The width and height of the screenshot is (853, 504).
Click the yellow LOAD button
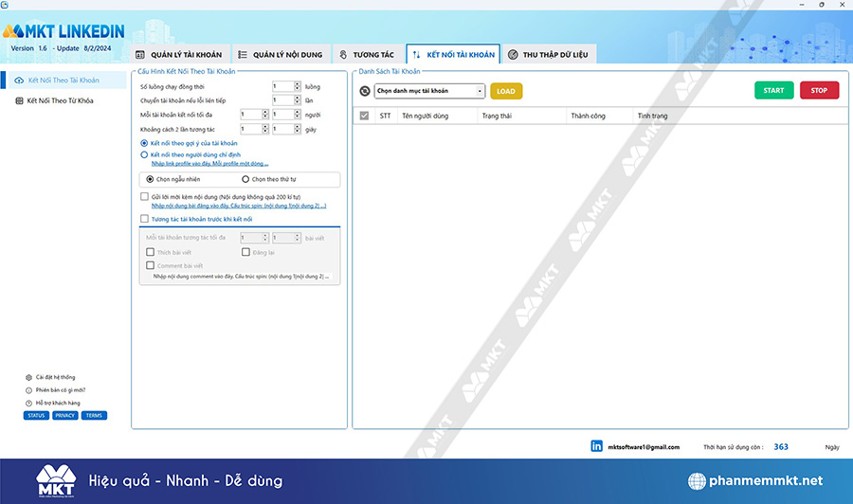point(506,91)
